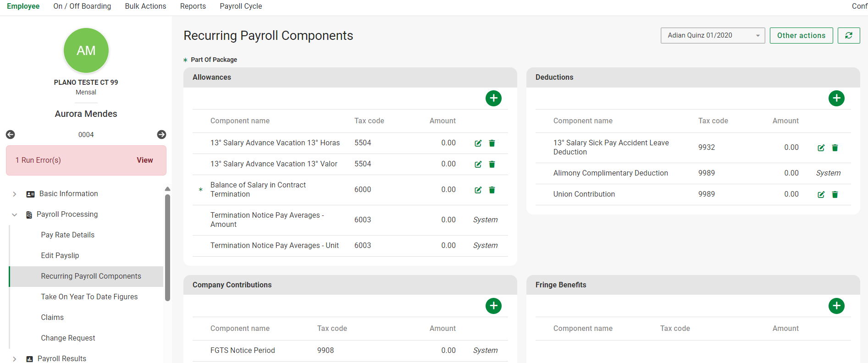
Task: Go to next employee arrow
Action: click(161, 135)
